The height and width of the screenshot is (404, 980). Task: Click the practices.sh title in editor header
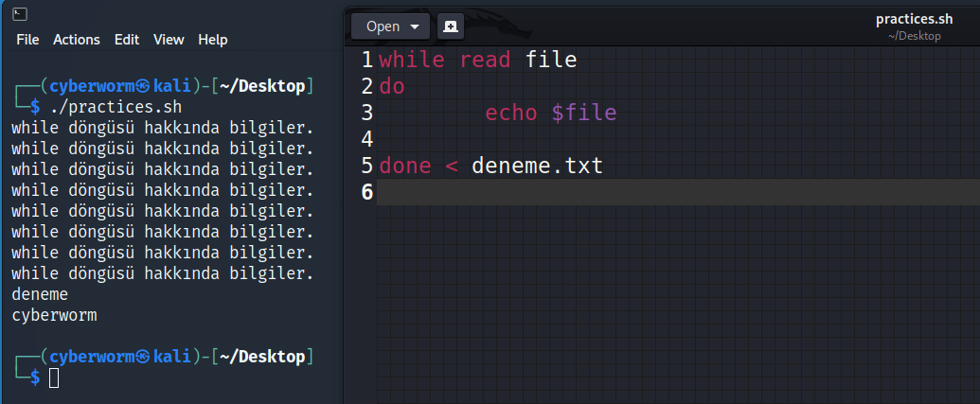click(913, 19)
